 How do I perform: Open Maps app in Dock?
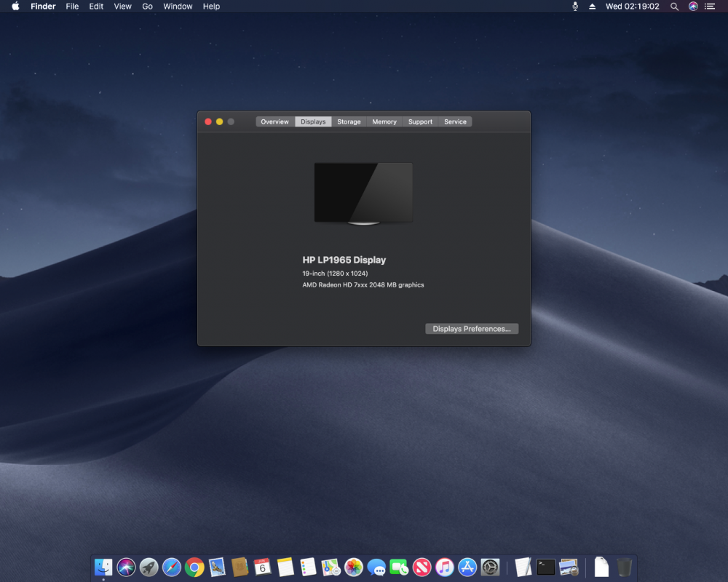[331, 567]
